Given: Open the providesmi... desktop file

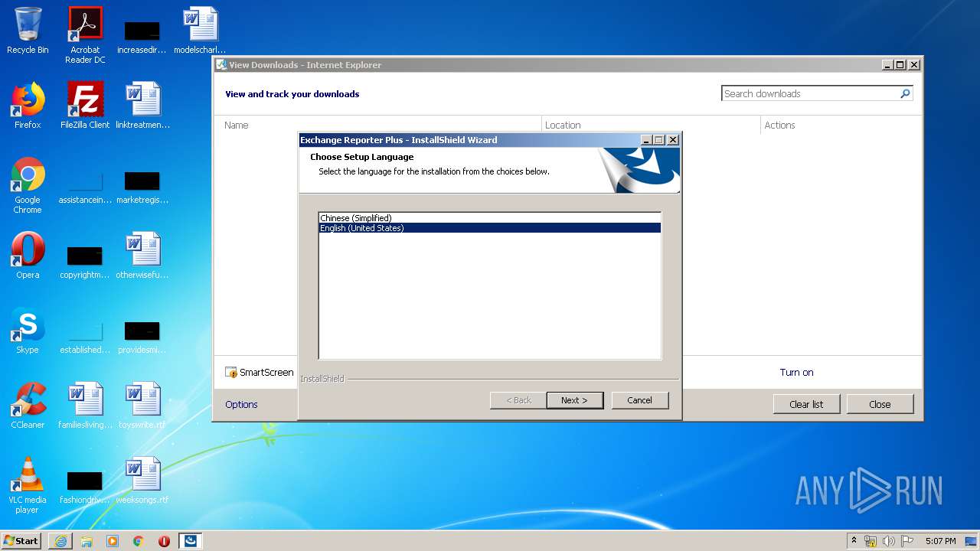Looking at the screenshot, I should point(142,335).
